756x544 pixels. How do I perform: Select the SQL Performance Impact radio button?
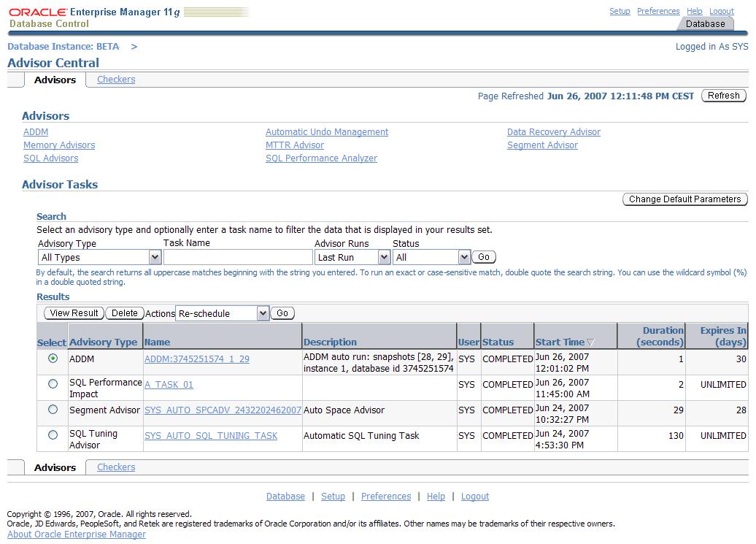tap(53, 384)
